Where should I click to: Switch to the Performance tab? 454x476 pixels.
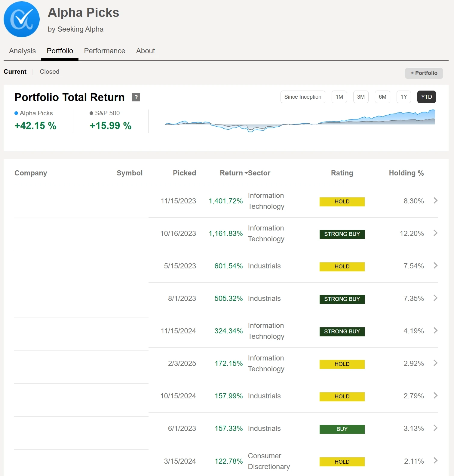pos(104,51)
